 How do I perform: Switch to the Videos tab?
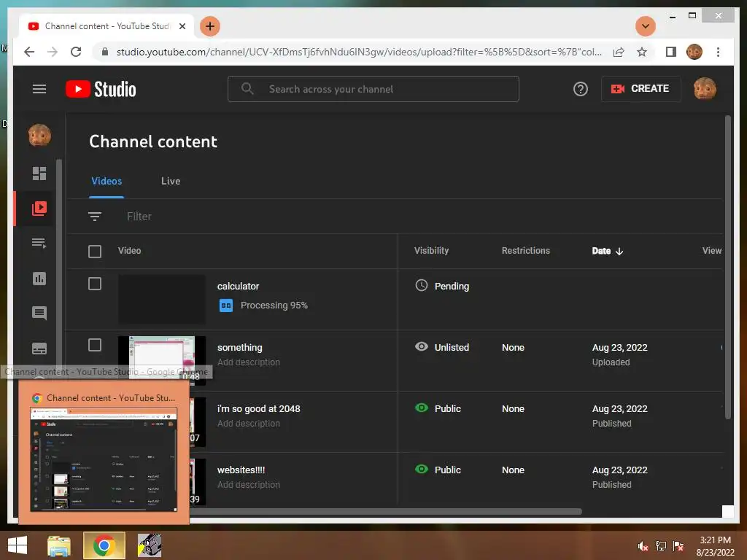(107, 181)
